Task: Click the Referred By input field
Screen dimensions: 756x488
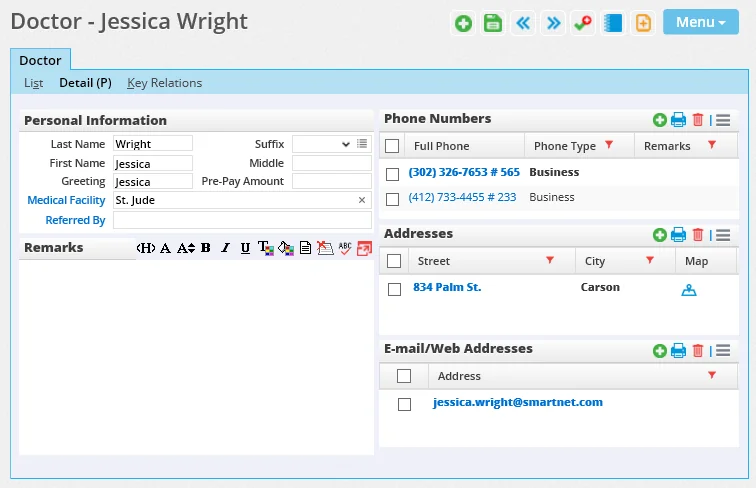Action: tap(242, 220)
